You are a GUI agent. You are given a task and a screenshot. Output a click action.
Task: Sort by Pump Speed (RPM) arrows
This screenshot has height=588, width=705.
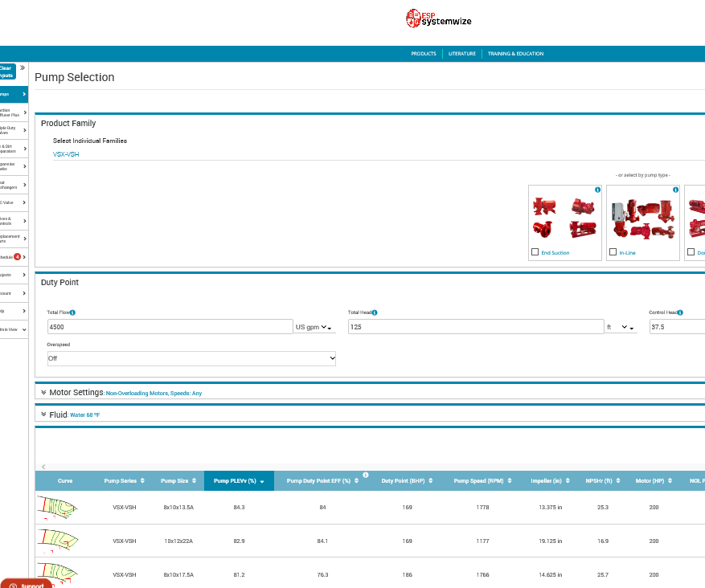(510, 480)
